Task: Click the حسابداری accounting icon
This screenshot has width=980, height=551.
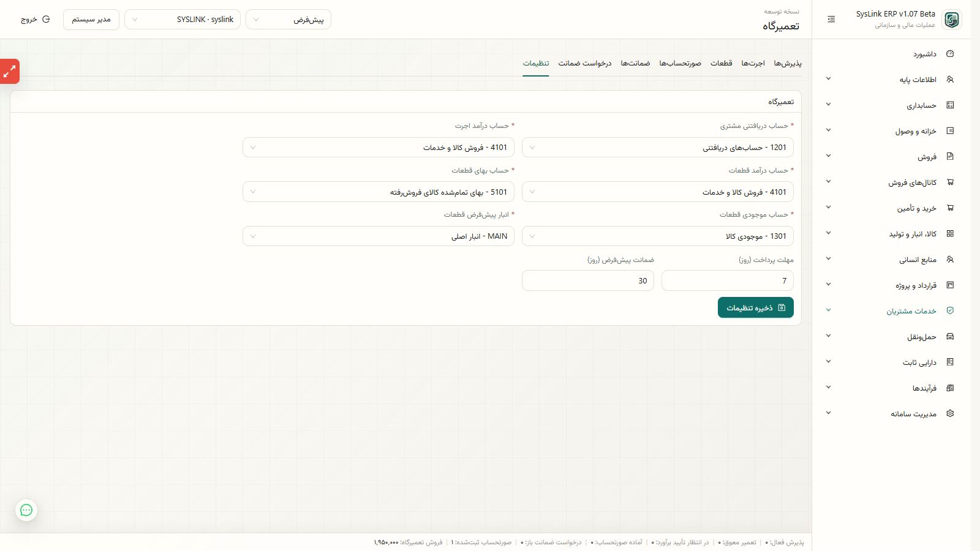Action: 950,105
